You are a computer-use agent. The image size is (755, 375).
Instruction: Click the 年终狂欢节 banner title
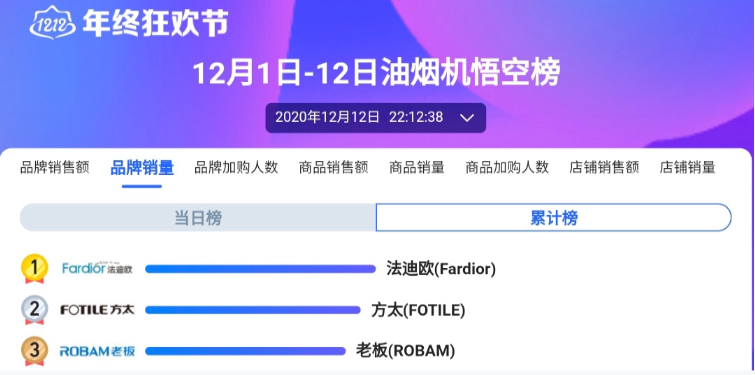pos(155,23)
